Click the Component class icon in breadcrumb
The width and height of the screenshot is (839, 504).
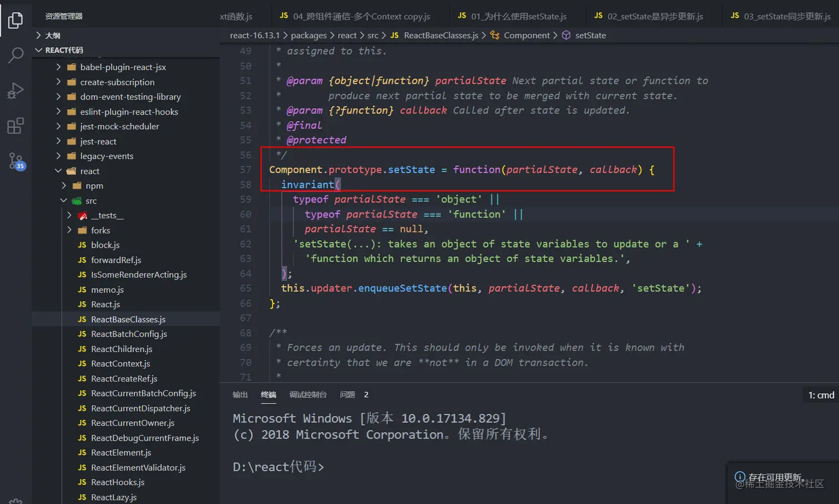[495, 35]
